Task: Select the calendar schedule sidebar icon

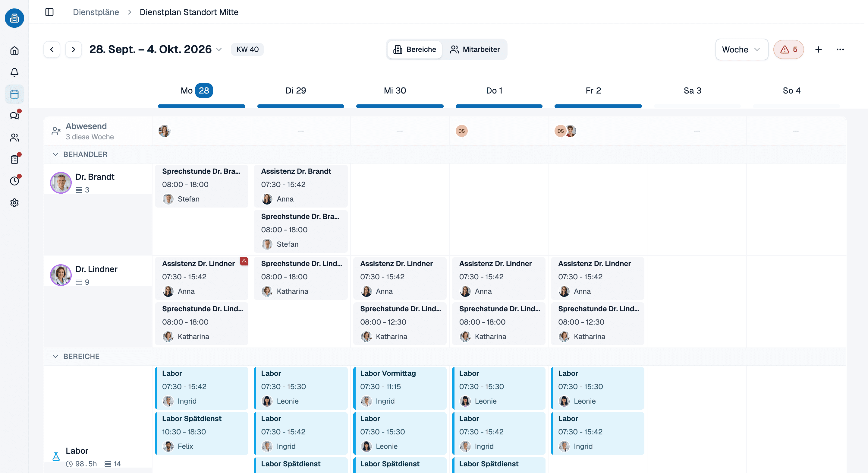Action: [14, 94]
